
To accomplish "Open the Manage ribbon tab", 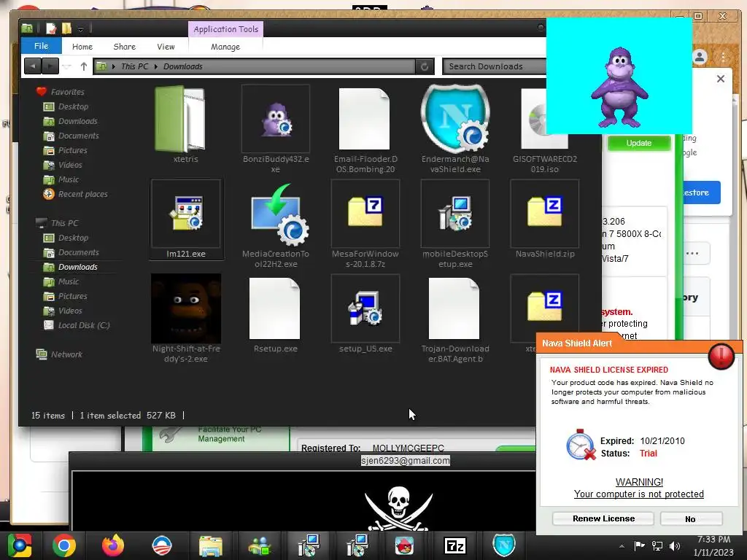I will (225, 47).
